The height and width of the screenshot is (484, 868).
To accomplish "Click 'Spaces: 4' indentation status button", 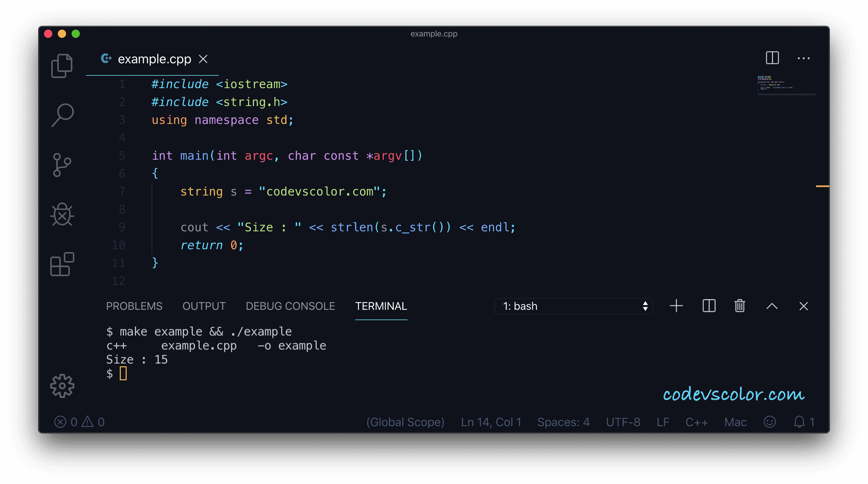I will pos(563,422).
